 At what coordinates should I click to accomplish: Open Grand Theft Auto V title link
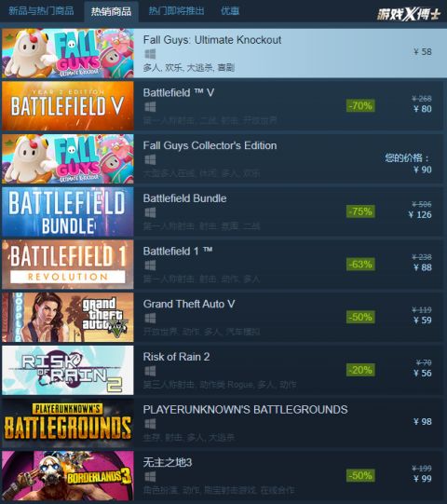click(x=189, y=304)
